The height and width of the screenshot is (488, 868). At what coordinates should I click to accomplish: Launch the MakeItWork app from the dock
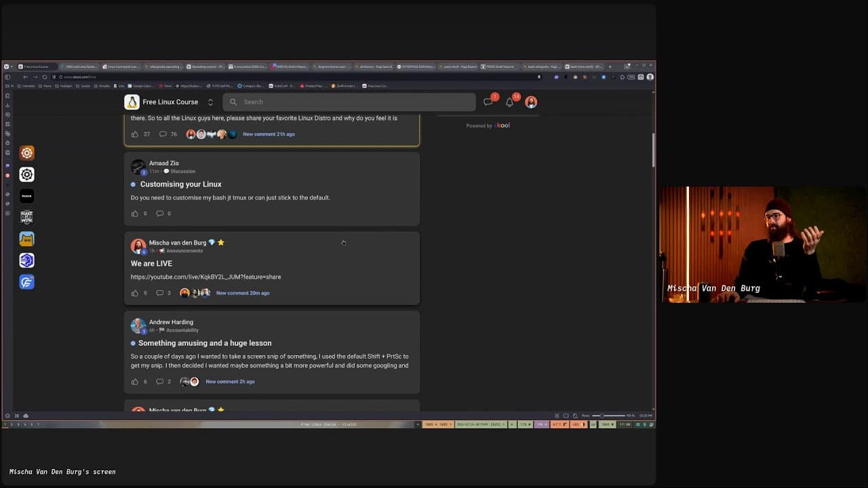(x=26, y=217)
